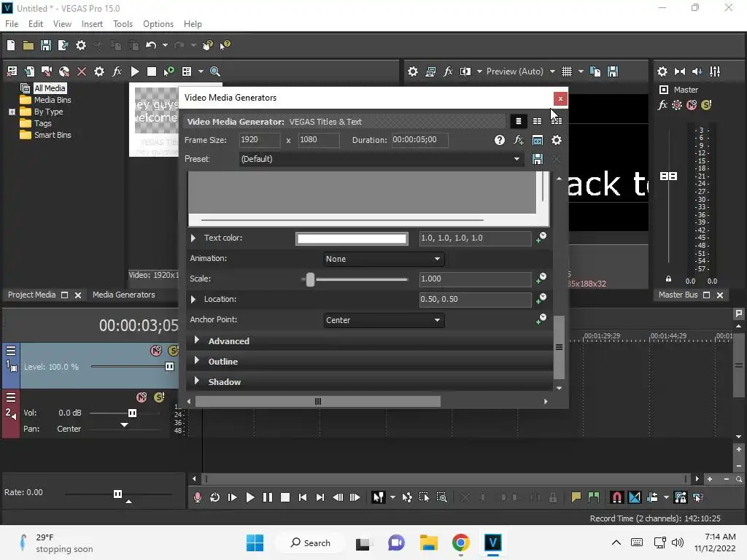
Task: Open the File menu
Action: [x=12, y=24]
